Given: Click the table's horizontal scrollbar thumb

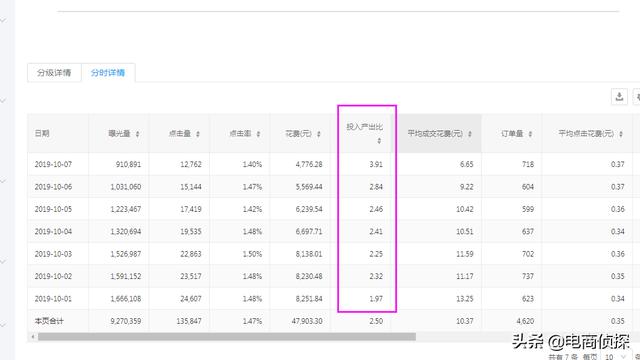Looking at the screenshot, I should click(227, 337).
